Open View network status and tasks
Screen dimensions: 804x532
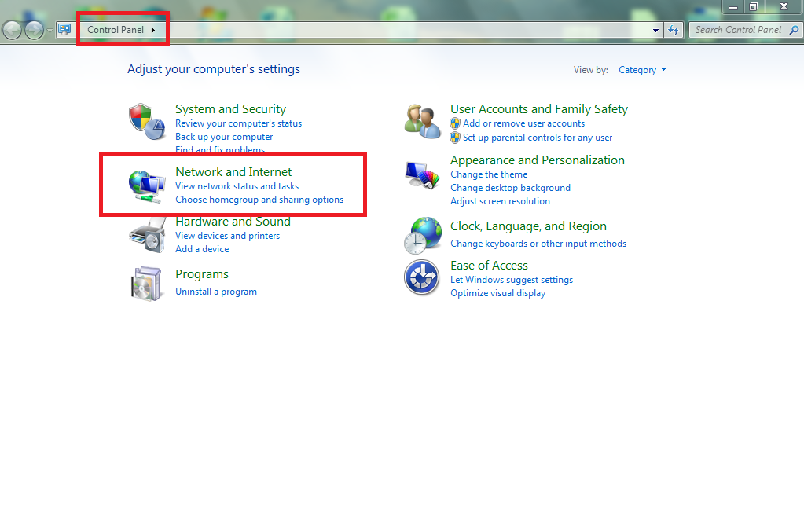(x=237, y=186)
